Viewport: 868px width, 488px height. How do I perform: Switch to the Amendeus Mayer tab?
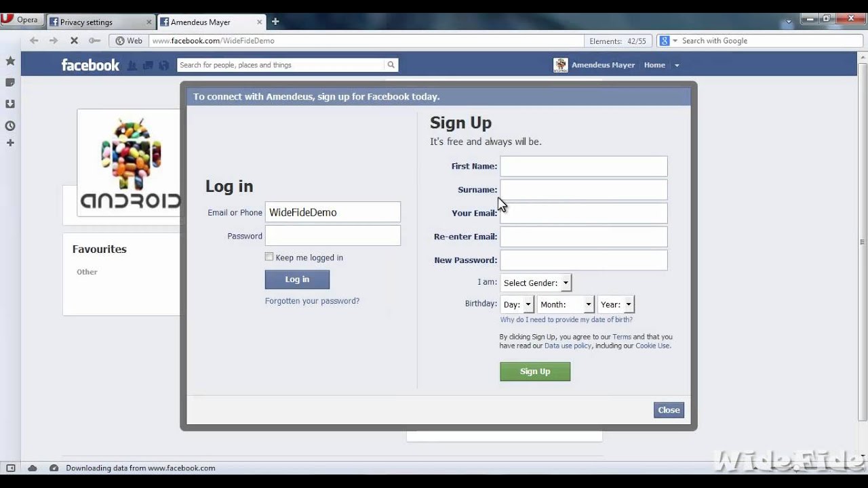coord(211,22)
